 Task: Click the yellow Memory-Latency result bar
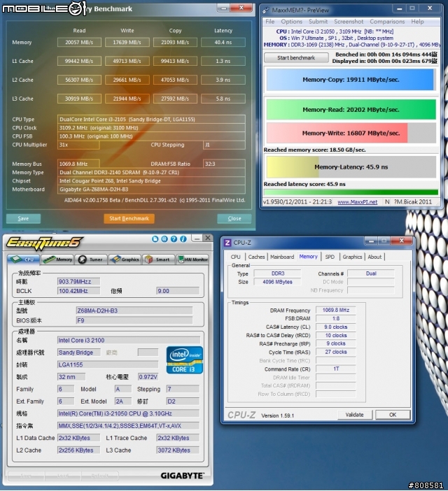[351, 167]
